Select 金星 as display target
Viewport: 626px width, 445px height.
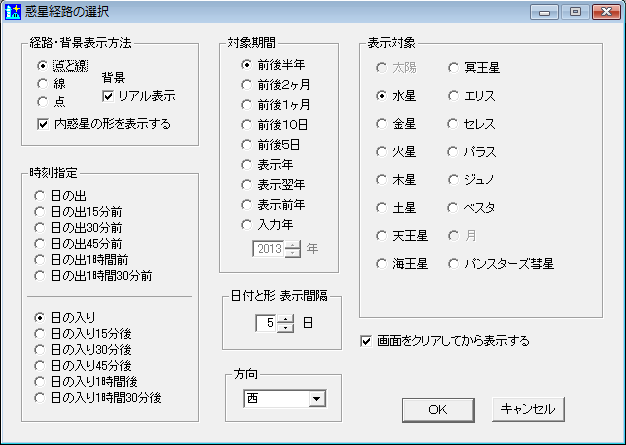pos(383,124)
